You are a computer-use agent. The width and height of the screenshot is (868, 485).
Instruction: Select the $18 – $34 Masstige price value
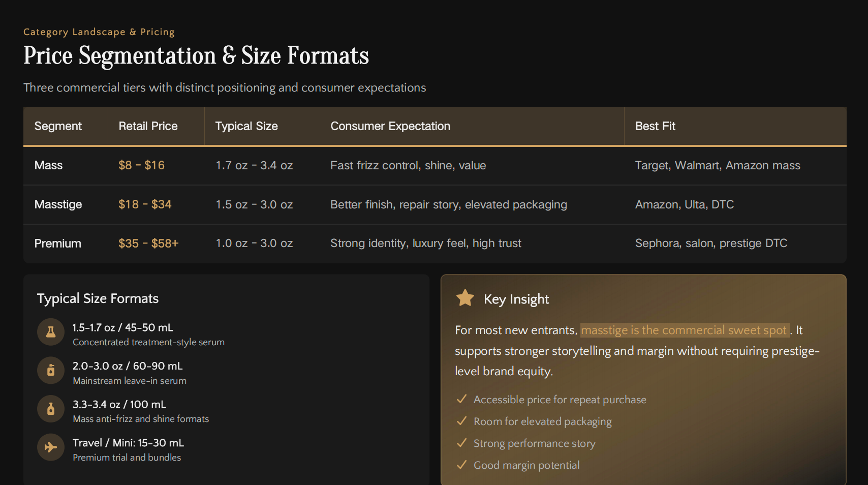click(145, 204)
